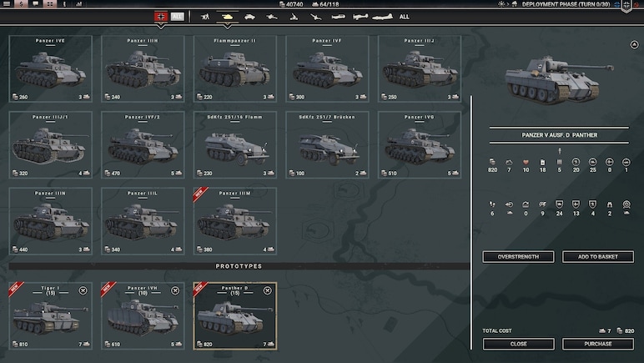644x363 pixels.
Task: Remove Panzer IVH prototype with X button
Action: coord(175,290)
